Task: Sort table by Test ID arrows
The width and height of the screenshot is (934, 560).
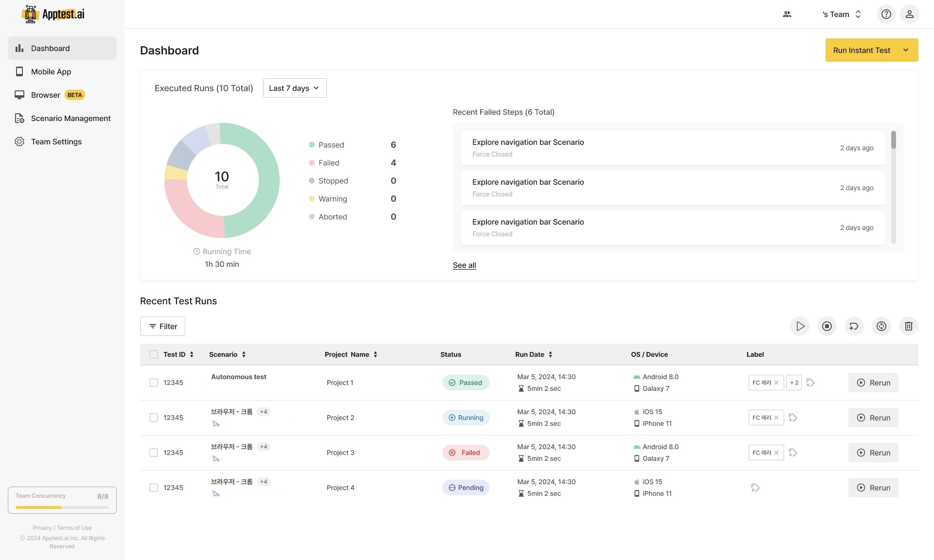Action: 192,354
